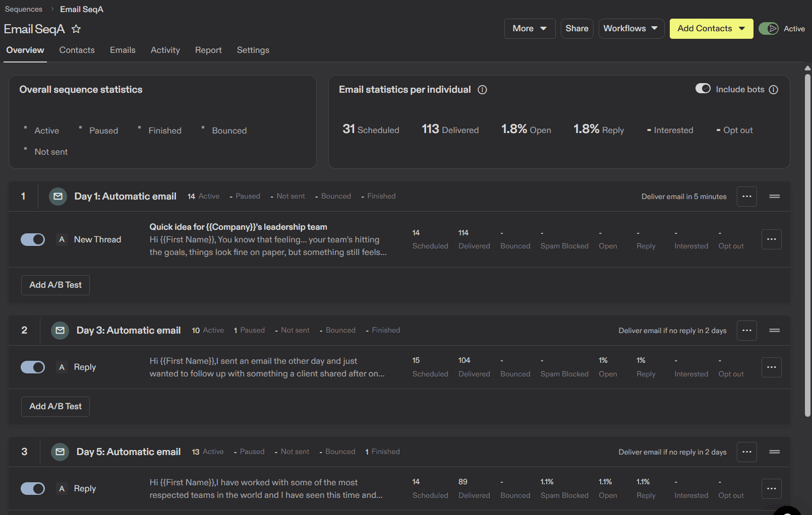The image size is (812, 515).
Task: Disable the Day 5 Reply email toggle
Action: [x=33, y=489]
